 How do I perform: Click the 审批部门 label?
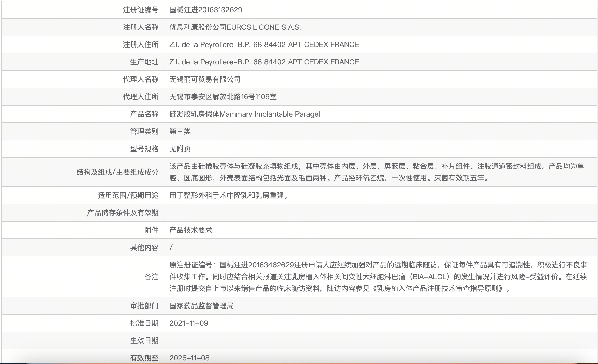[x=144, y=306]
